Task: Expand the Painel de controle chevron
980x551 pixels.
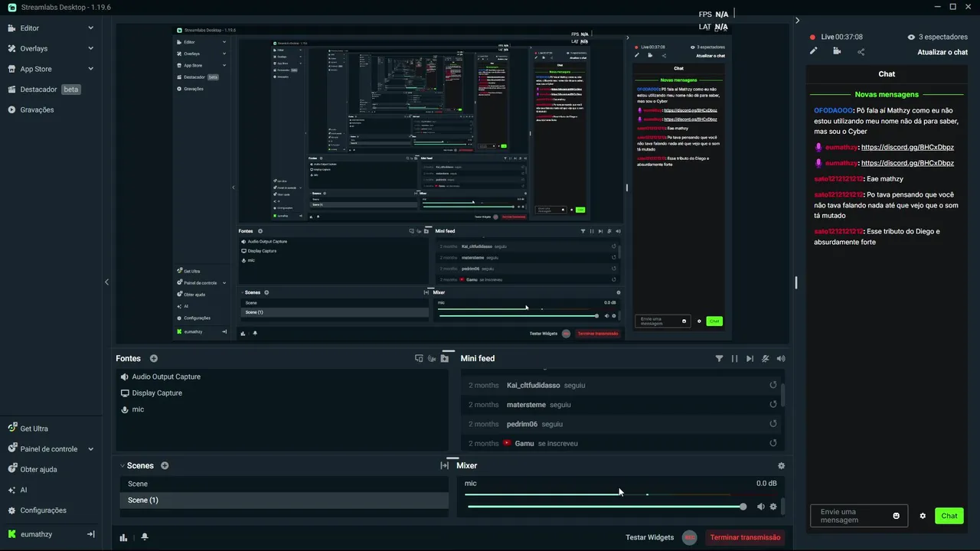Action: (90, 449)
